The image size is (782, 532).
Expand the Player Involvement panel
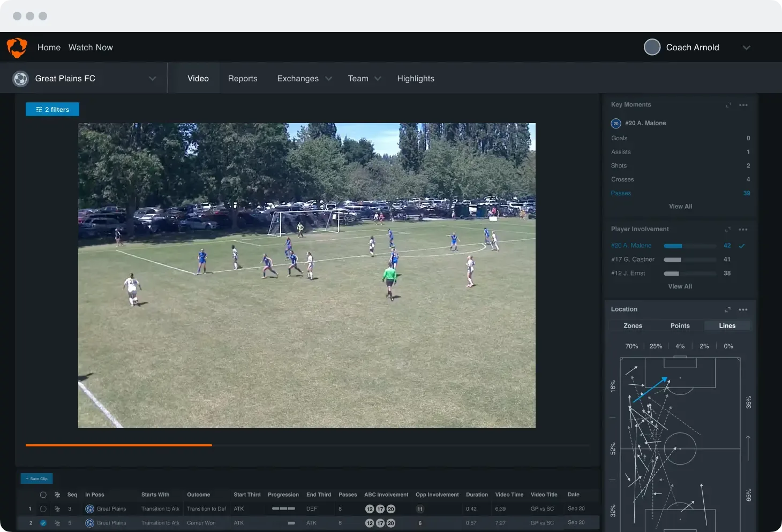pyautogui.click(x=728, y=230)
